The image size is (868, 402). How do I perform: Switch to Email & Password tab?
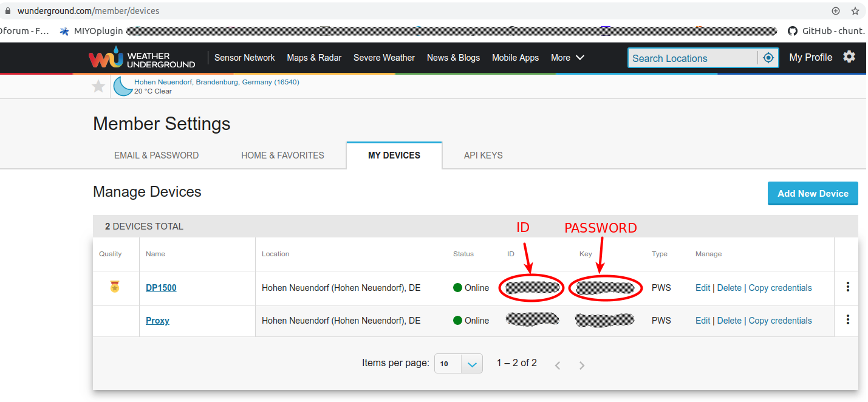157,155
